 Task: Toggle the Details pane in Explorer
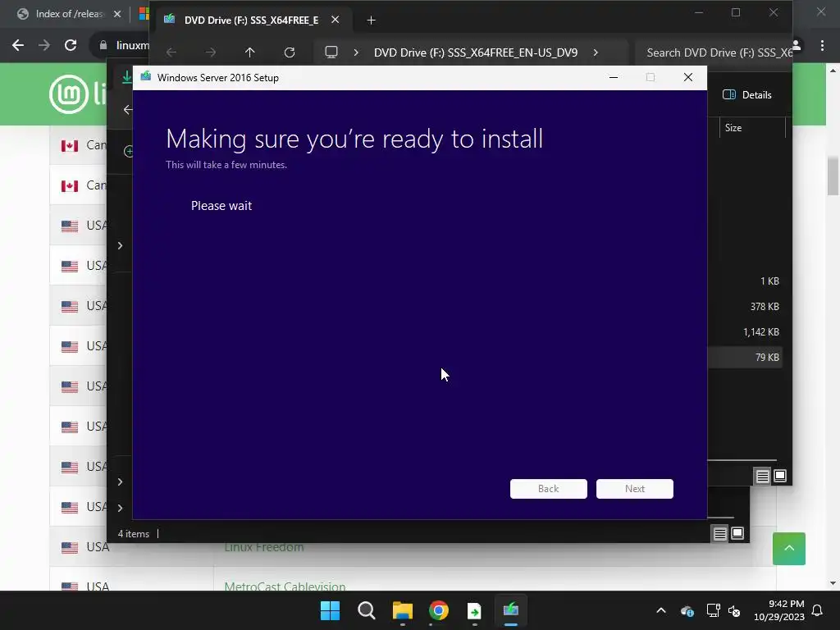tap(747, 95)
